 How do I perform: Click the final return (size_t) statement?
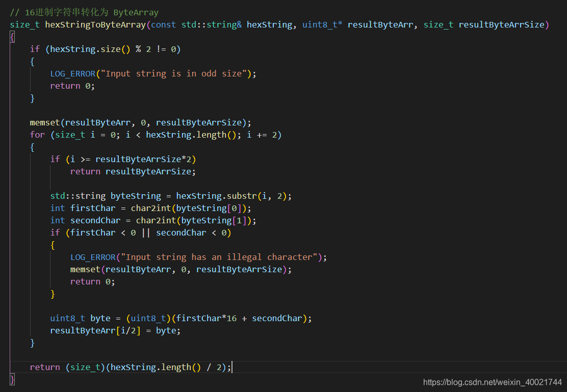coord(130,368)
